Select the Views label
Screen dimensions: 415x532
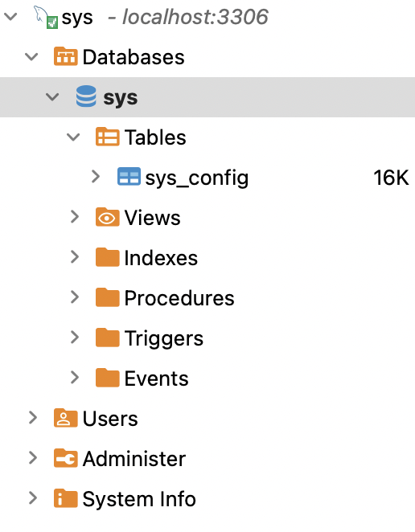[x=152, y=218]
